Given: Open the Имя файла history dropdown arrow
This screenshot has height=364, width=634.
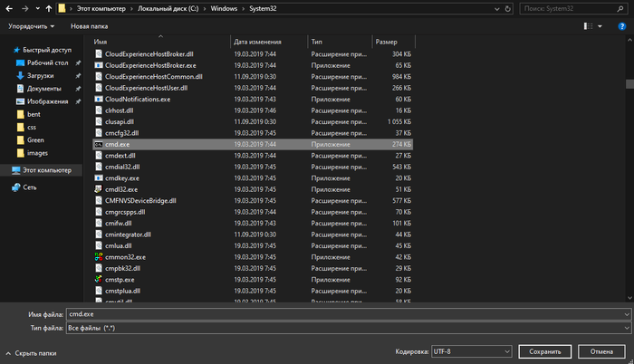Looking at the screenshot, I should pos(626,314).
